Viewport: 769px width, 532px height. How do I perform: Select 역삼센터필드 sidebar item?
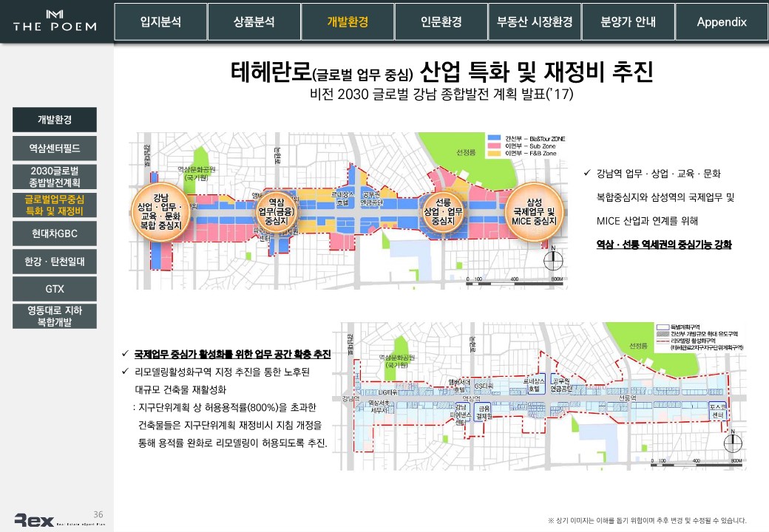tap(54, 149)
